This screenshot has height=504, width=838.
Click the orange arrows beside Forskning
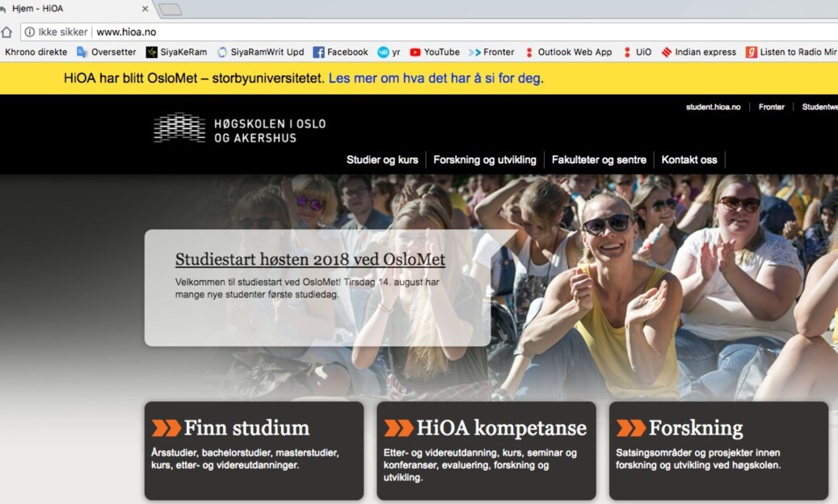coord(631,427)
